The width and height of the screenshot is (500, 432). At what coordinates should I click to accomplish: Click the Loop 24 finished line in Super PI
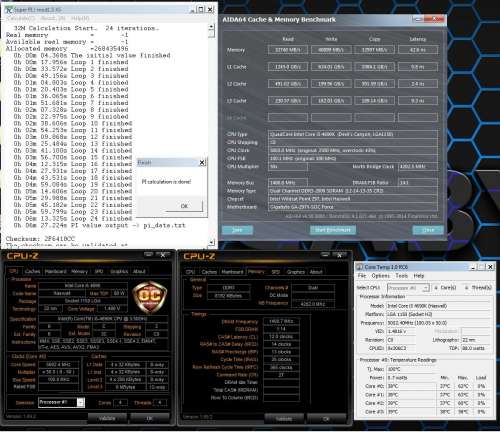pos(73,219)
